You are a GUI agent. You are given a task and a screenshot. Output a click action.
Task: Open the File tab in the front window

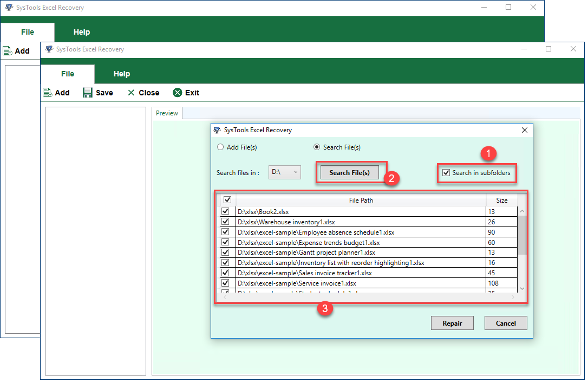68,74
